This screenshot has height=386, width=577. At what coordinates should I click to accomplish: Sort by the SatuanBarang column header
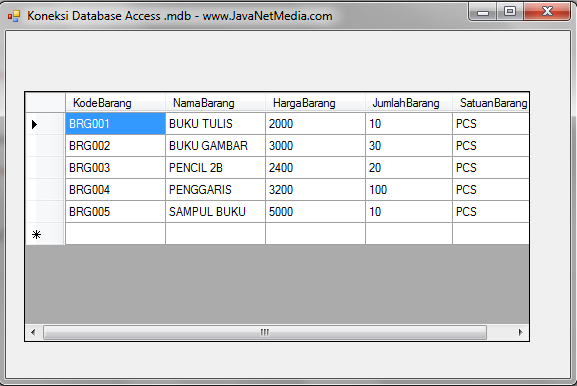(x=491, y=103)
